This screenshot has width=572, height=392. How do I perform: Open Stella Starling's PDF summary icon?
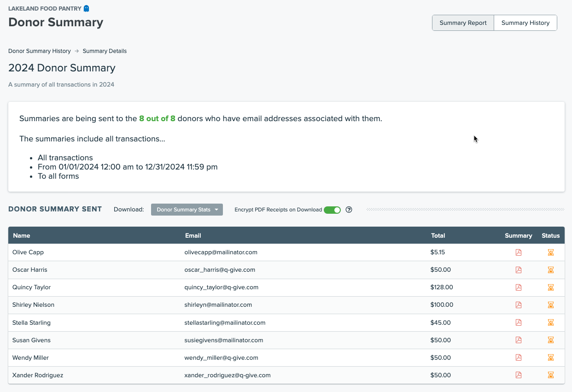tap(519, 322)
